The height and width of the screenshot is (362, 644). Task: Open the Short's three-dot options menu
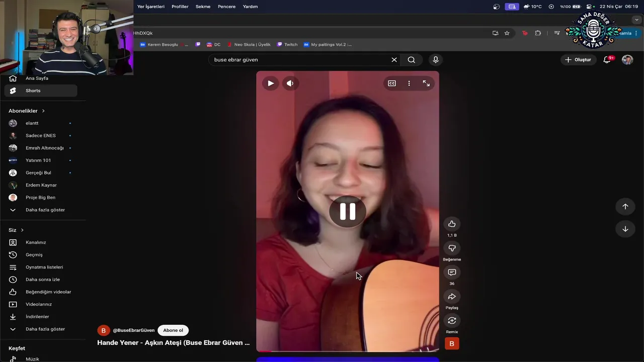coord(409,83)
